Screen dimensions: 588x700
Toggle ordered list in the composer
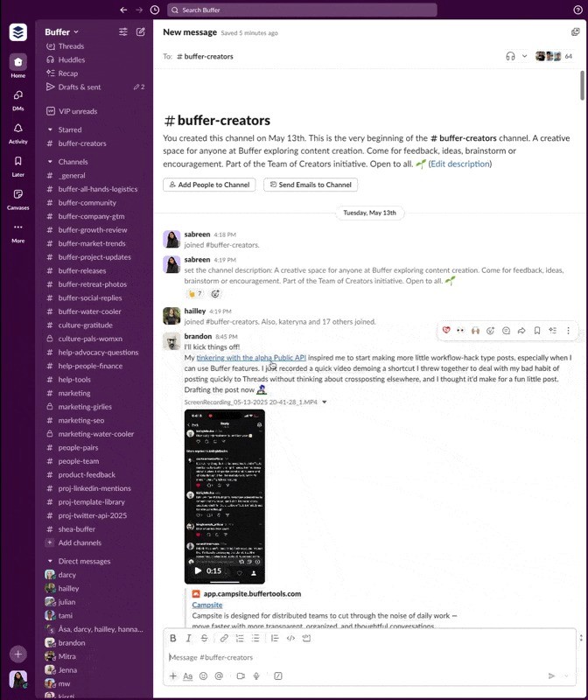[x=240, y=639]
